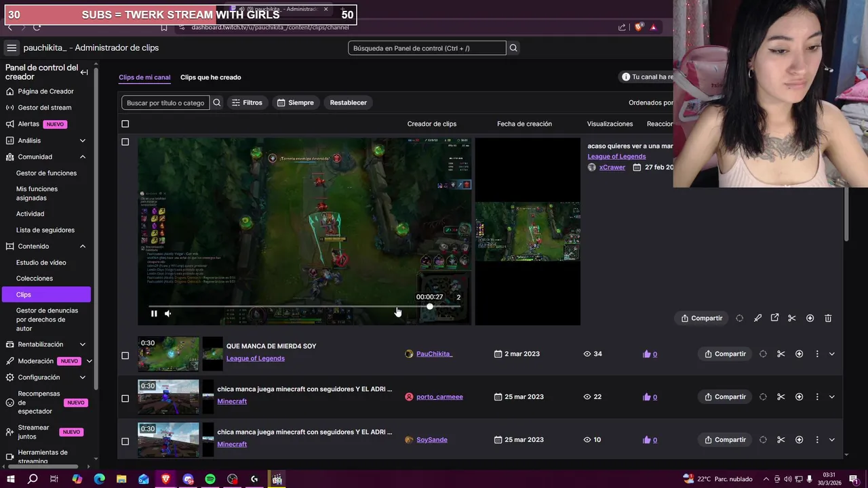Open the Windows Start menu
The width and height of the screenshot is (868, 488).
pyautogui.click(x=10, y=479)
